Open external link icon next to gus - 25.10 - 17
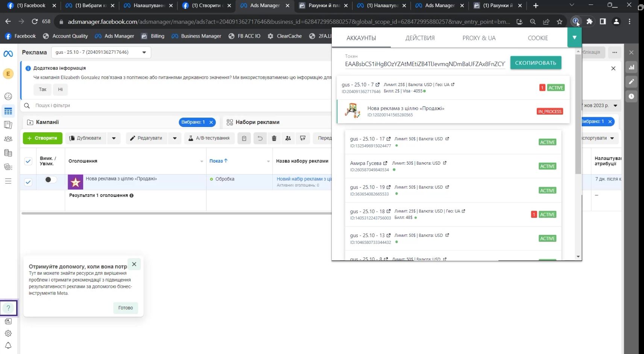Viewport: 644px width, 354px height. click(x=389, y=139)
